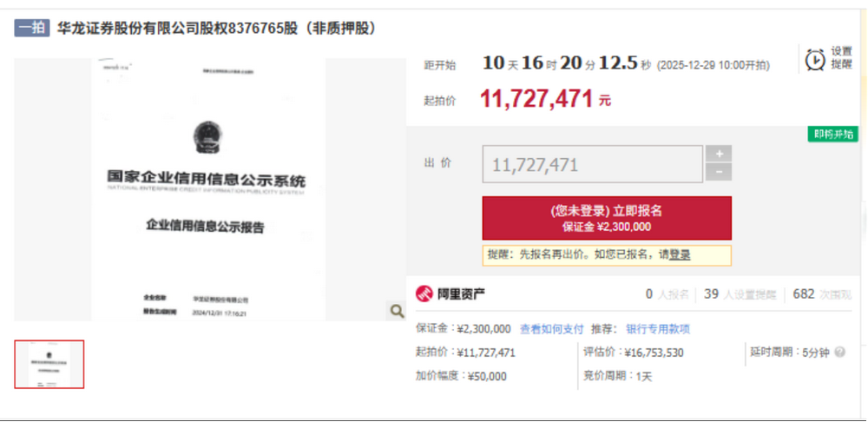Click the magnifier icon on document image
Screen dimensions: 868x422
[x=396, y=311]
